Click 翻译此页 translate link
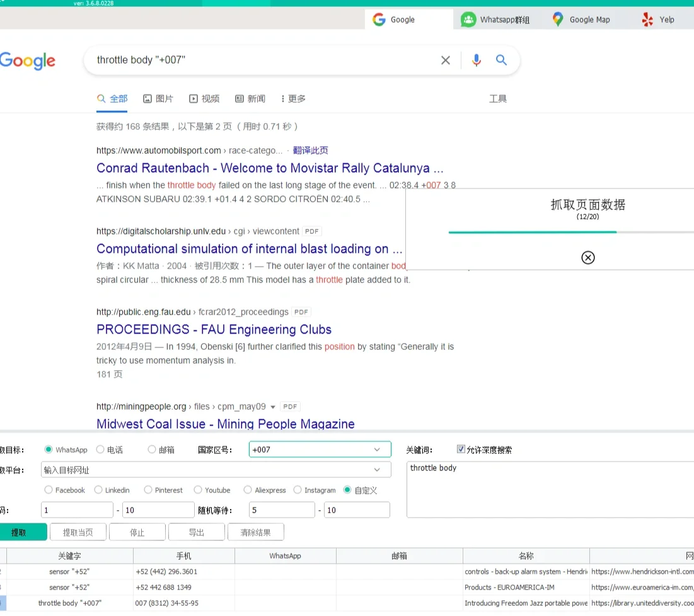The height and width of the screenshot is (616, 694). pyautogui.click(x=310, y=151)
